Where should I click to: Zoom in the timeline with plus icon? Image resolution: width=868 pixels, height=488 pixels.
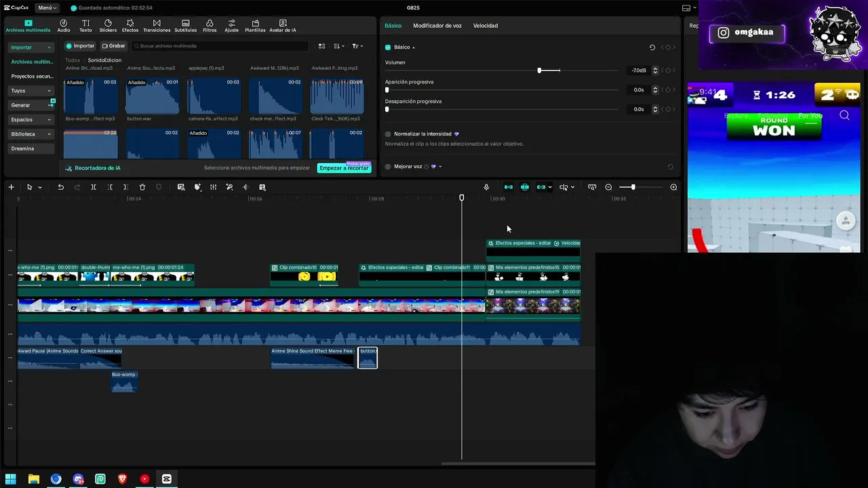673,187
